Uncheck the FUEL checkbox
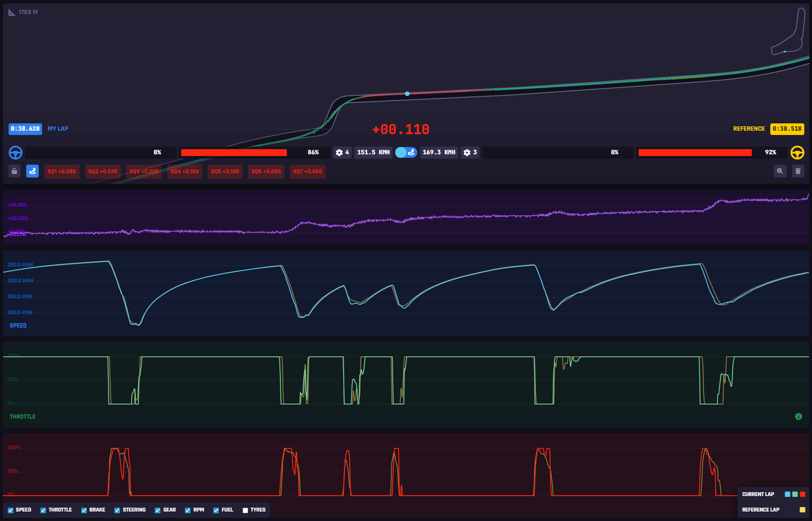 coord(216,510)
